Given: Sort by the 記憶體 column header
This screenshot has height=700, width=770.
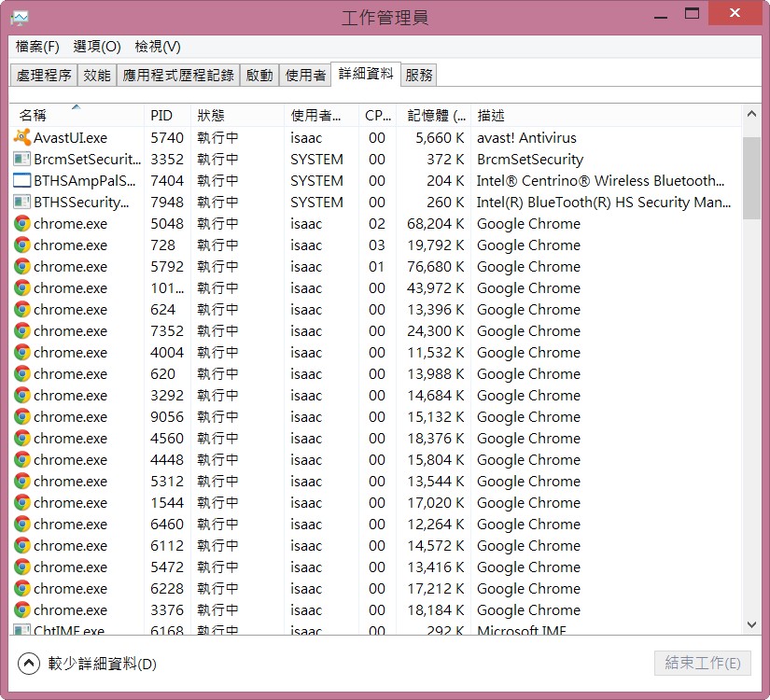Looking at the screenshot, I should (x=433, y=116).
